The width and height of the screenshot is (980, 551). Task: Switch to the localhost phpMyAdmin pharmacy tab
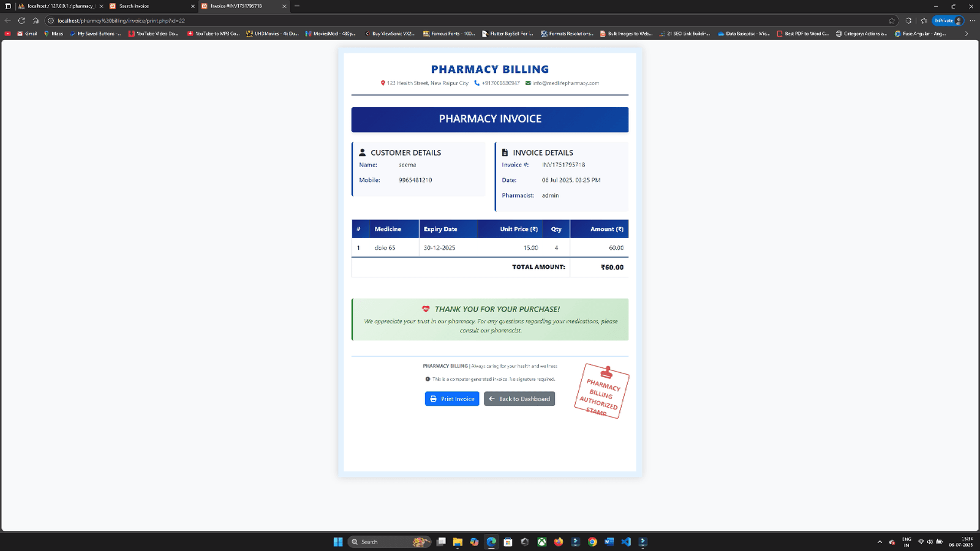[x=58, y=6]
